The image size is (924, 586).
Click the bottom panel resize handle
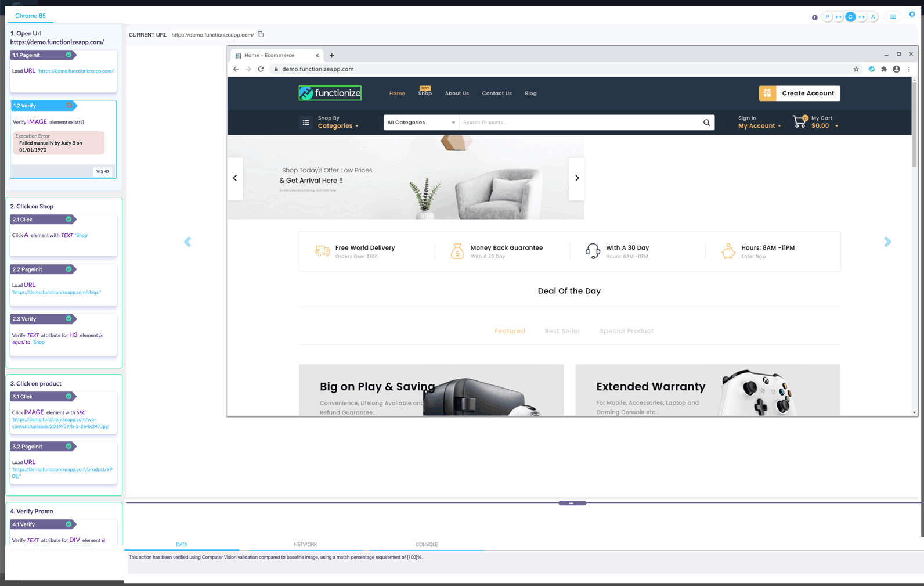click(572, 503)
